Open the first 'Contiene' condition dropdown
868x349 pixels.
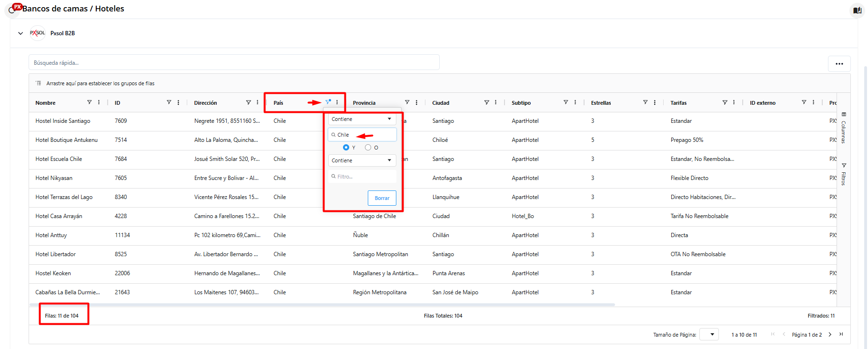point(362,119)
